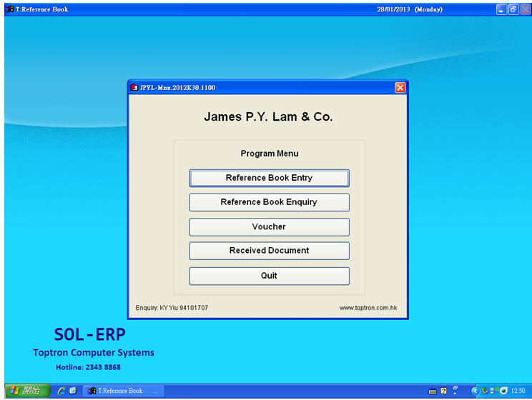The image size is (532, 400).
Task: Click the taskbar clock showing 12:50
Action: [x=518, y=391]
